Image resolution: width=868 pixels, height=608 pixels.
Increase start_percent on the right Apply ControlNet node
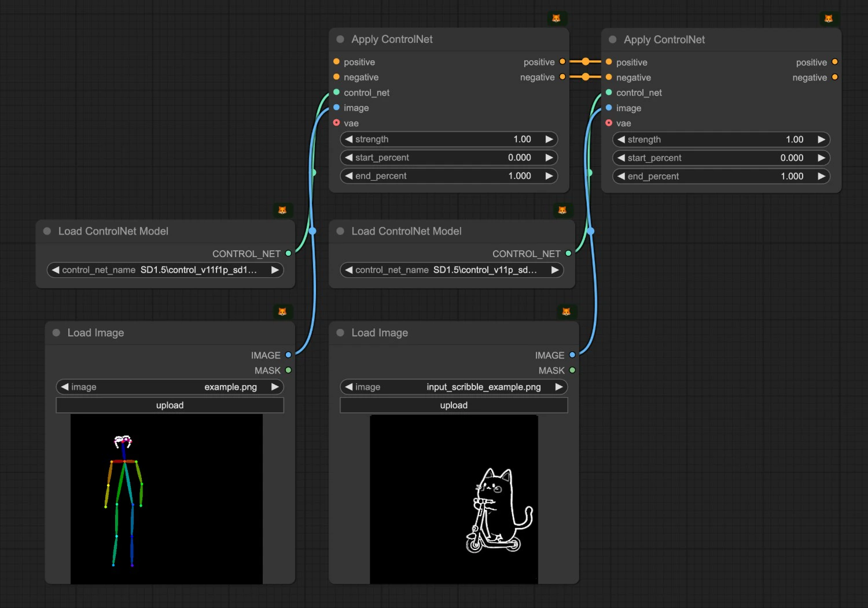(822, 158)
